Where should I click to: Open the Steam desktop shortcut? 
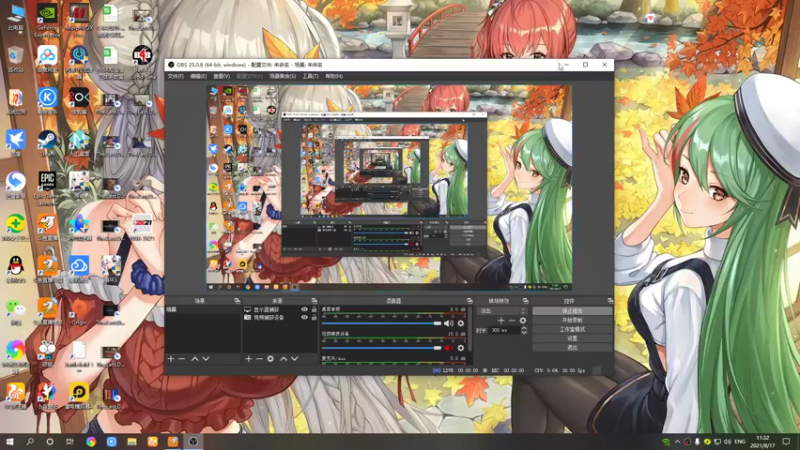coord(47,143)
